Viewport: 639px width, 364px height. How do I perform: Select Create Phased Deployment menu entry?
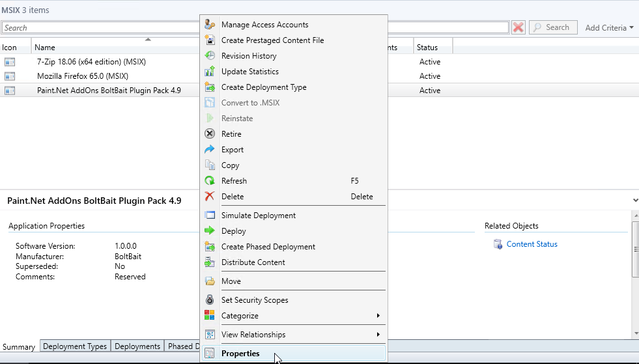coord(268,247)
